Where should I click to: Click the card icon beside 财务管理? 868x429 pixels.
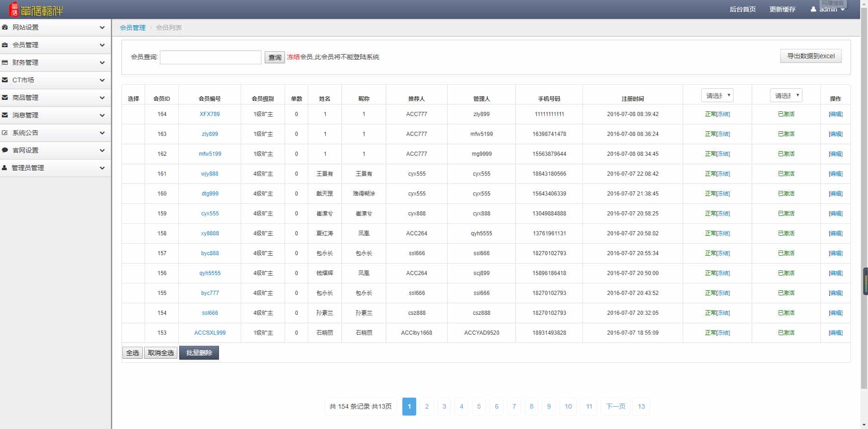click(x=5, y=62)
